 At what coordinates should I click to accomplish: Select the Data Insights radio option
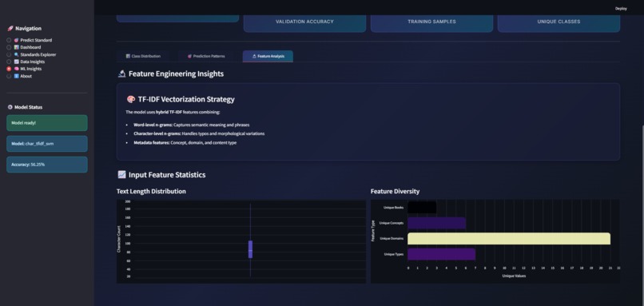pyautogui.click(x=9, y=62)
